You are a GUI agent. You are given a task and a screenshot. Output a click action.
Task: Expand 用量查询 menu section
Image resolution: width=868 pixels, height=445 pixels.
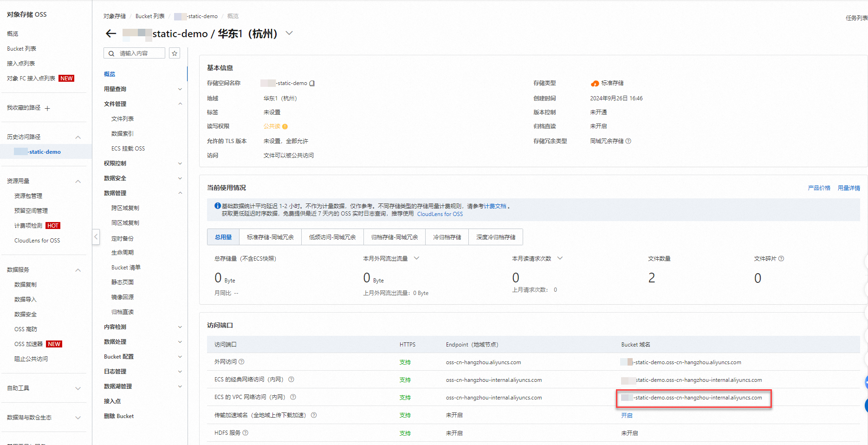tap(180, 89)
